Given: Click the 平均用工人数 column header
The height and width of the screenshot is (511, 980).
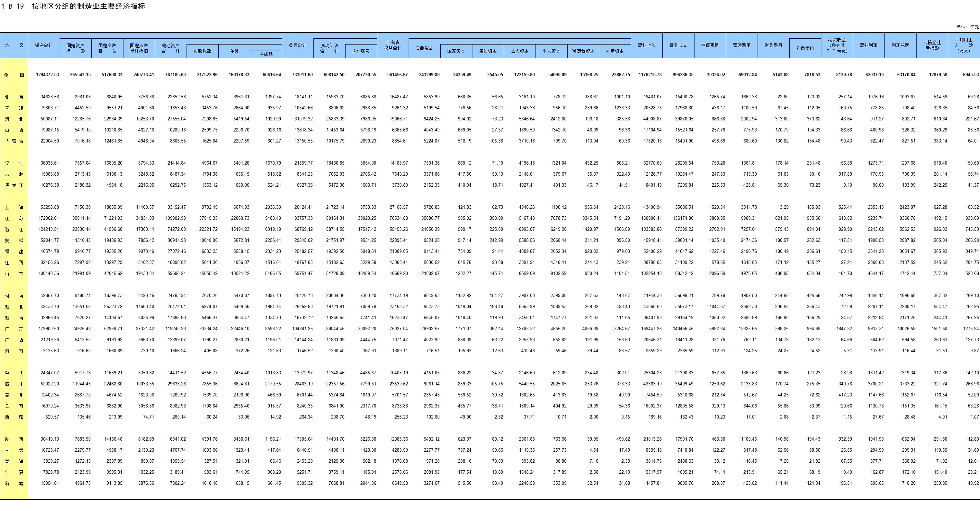Looking at the screenshot, I should coord(964,45).
